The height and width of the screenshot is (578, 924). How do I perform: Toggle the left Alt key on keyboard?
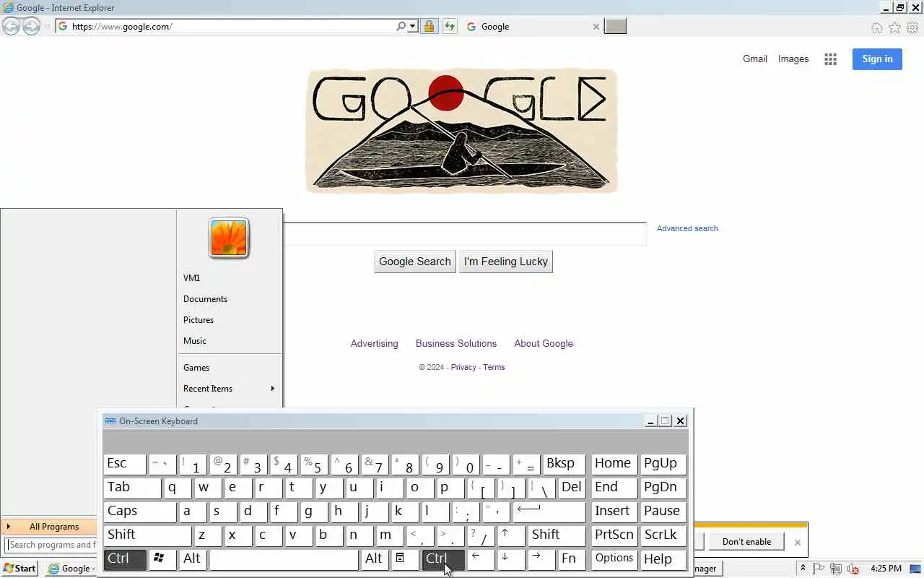193,559
